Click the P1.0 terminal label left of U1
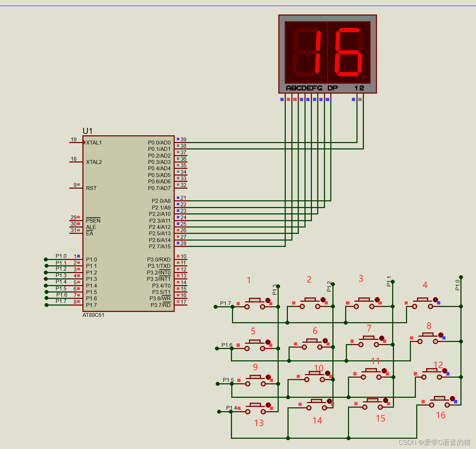The width and height of the screenshot is (476, 449). [x=61, y=256]
